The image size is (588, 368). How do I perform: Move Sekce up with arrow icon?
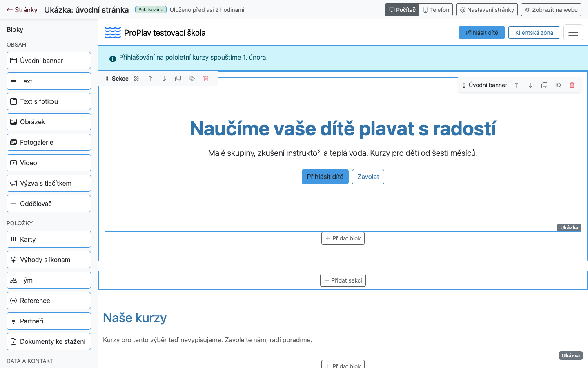tap(150, 79)
